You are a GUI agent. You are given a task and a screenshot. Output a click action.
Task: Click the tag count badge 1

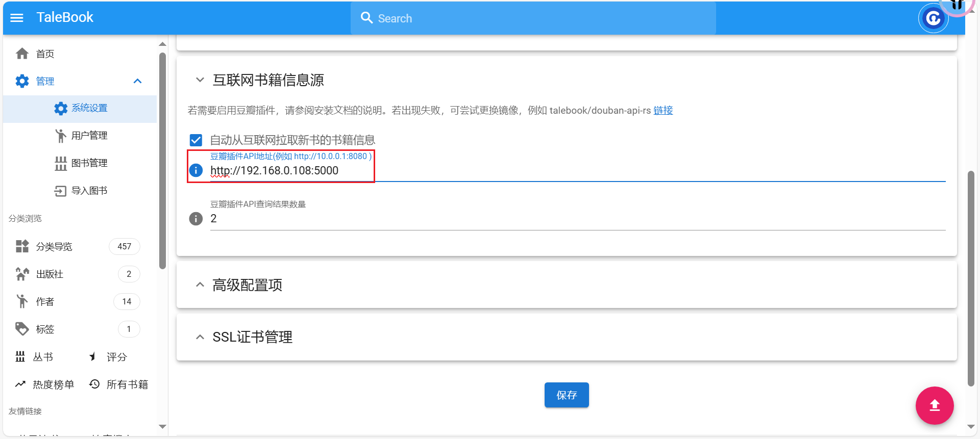tap(129, 329)
